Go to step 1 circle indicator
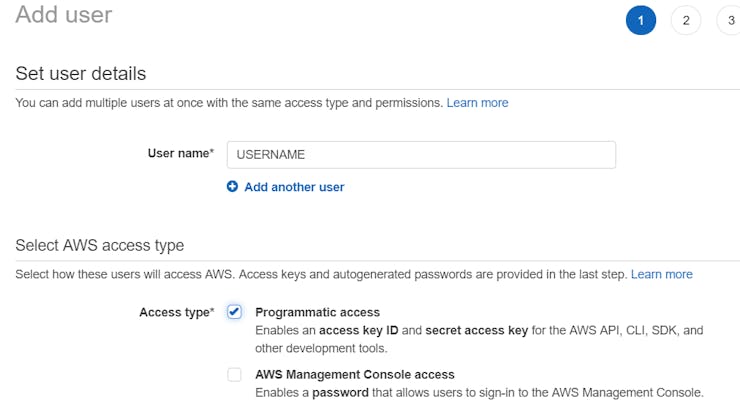Image resolution: width=740 pixels, height=412 pixels. coord(641,20)
